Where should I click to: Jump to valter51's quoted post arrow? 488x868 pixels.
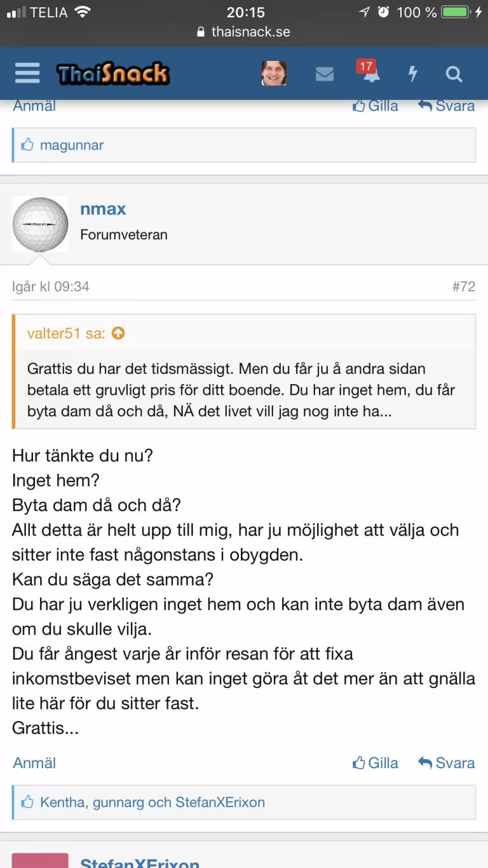118,333
